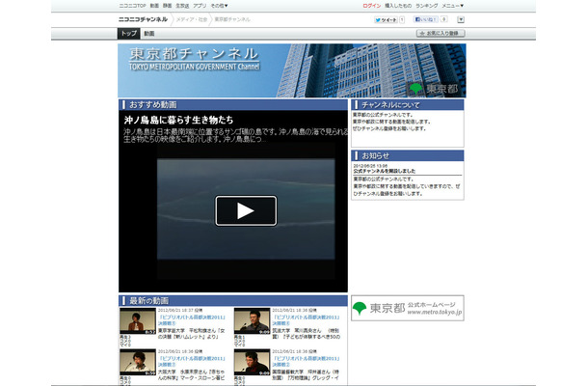
Task: Open アプリ in the top navigation bar
Action: tap(200, 6)
